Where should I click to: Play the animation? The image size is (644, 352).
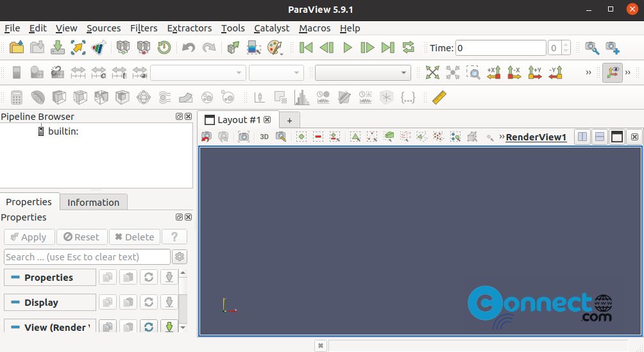click(348, 47)
